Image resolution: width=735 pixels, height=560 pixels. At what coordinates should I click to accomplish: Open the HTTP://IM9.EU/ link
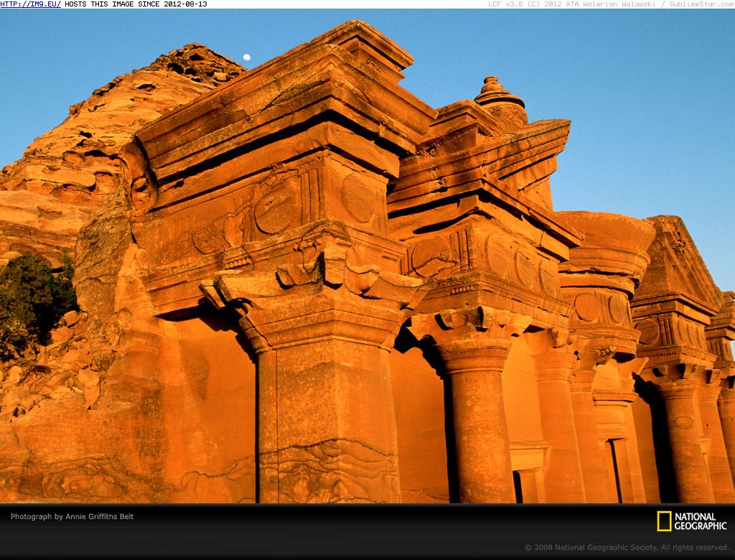point(30,4)
